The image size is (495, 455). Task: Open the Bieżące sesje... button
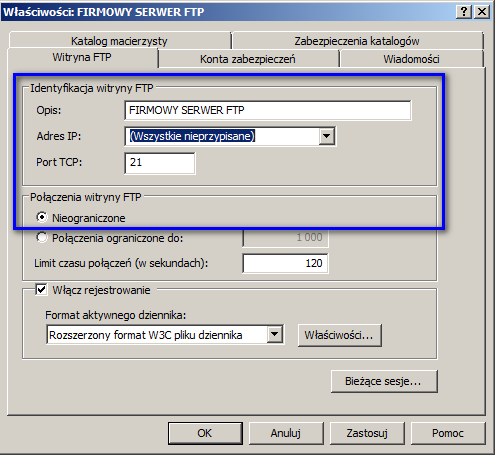click(x=384, y=381)
